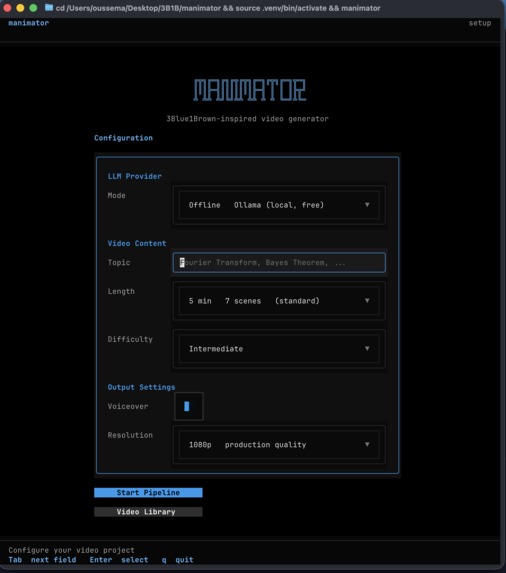Click the 'setup' label in header
Viewport: 506px width, 573px height.
480,23
